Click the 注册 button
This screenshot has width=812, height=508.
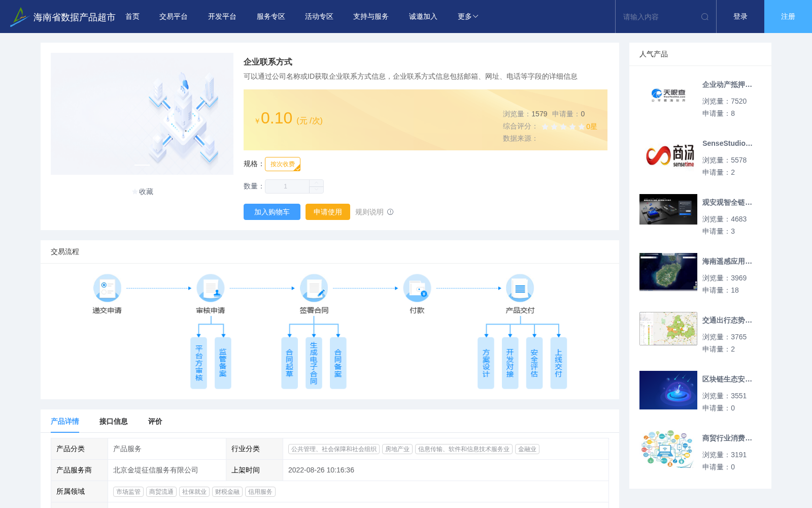(x=788, y=17)
